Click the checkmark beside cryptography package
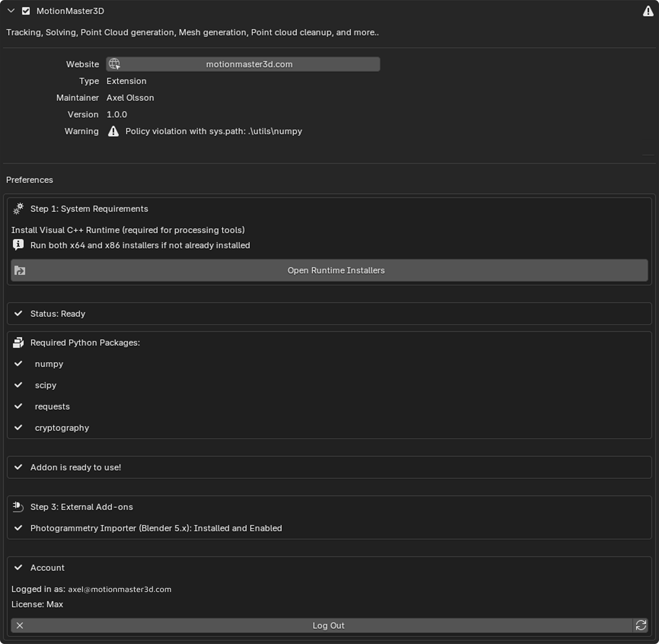This screenshot has width=659, height=644. point(18,427)
